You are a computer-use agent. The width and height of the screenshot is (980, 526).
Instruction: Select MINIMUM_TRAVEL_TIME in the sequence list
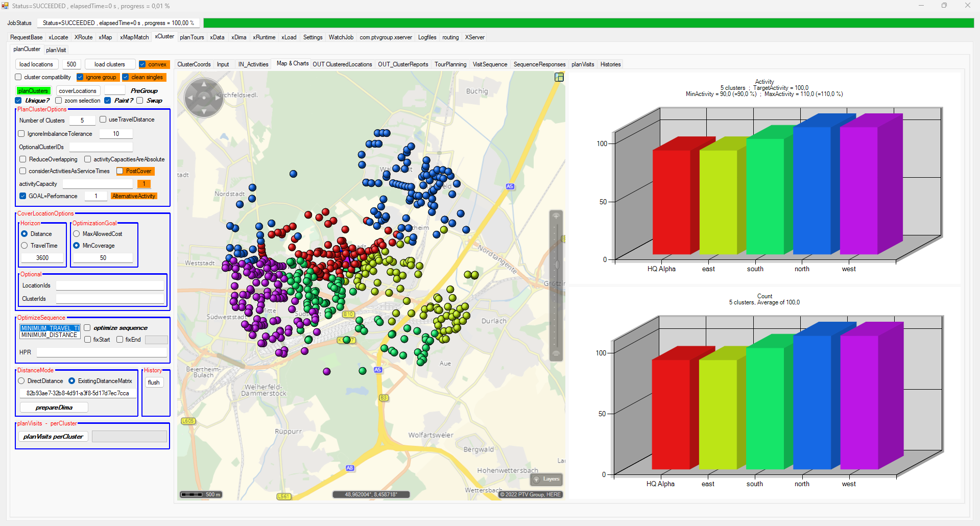[x=49, y=328]
